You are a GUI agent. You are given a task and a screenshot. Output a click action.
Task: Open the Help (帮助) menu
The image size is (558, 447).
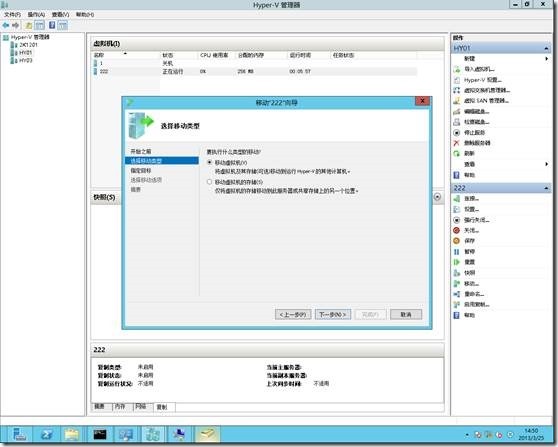pos(85,15)
